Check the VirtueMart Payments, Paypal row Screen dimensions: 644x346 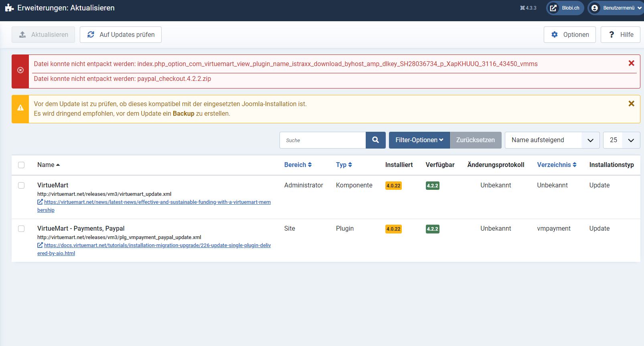coord(21,229)
